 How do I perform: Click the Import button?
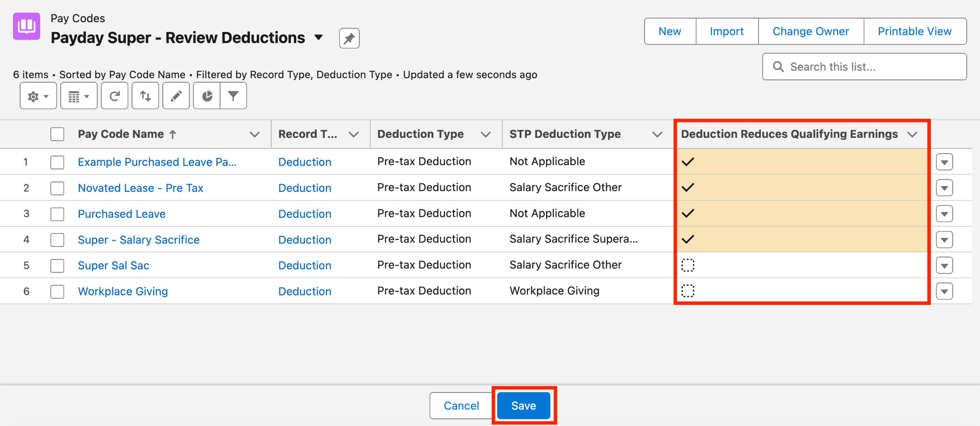[727, 32]
